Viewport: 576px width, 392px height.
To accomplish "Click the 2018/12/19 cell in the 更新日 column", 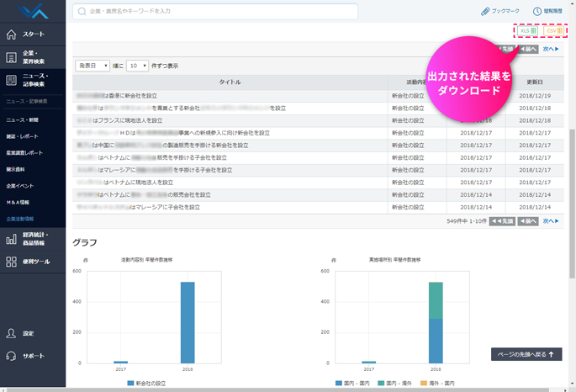I will coord(535,96).
